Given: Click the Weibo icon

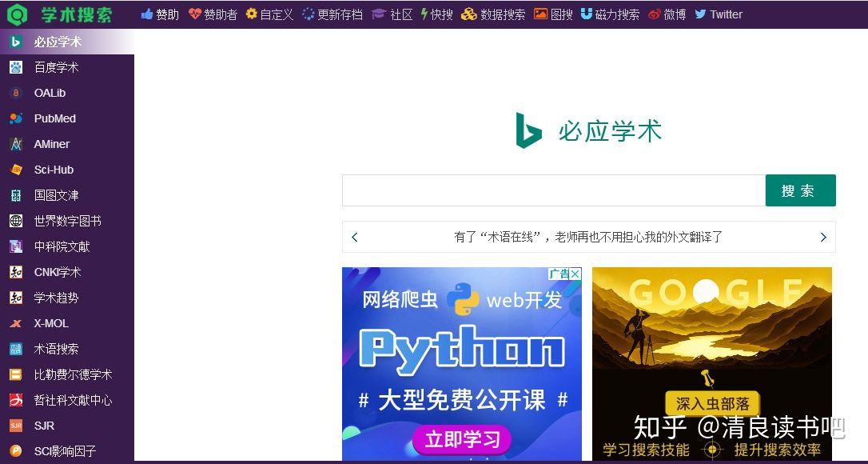Looking at the screenshot, I should click(x=655, y=14).
